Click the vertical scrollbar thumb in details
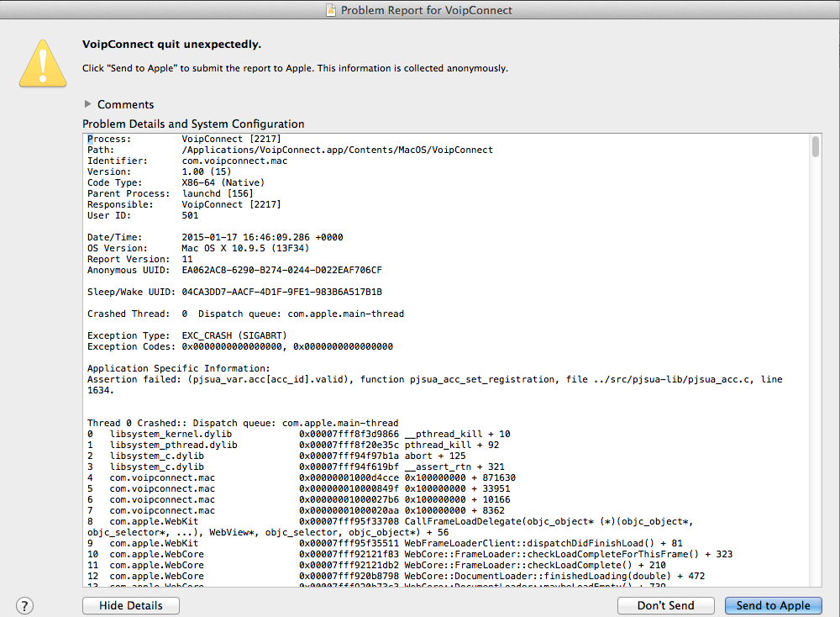840x617 pixels. click(816, 146)
